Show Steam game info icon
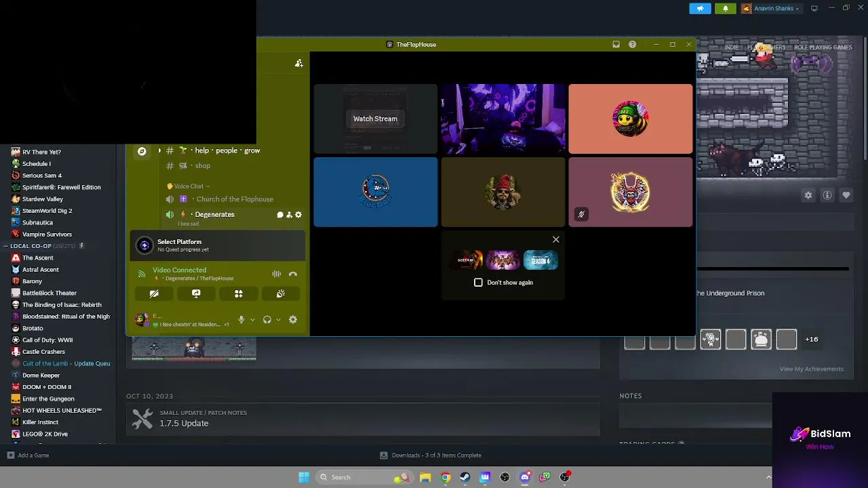The width and height of the screenshot is (868, 488). pyautogui.click(x=827, y=195)
